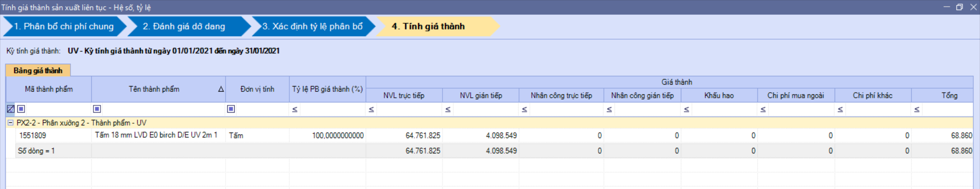Click filter condition icon under Đơn vị tính

click(231, 109)
